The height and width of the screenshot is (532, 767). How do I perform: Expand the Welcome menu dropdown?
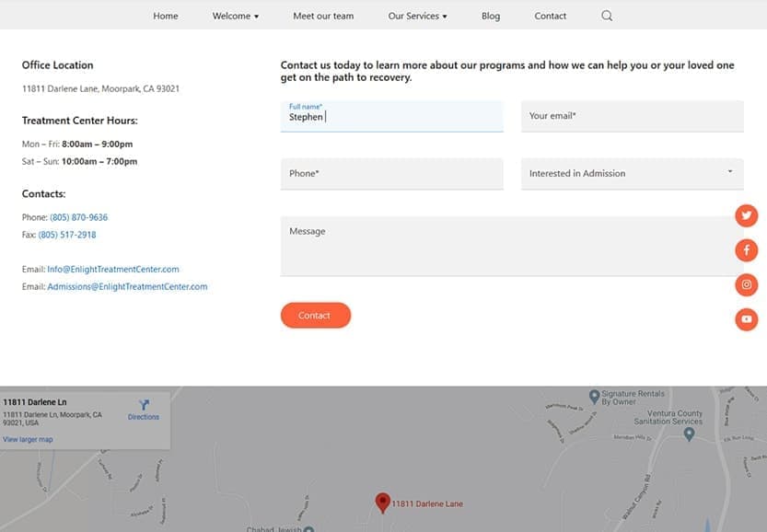pyautogui.click(x=235, y=16)
